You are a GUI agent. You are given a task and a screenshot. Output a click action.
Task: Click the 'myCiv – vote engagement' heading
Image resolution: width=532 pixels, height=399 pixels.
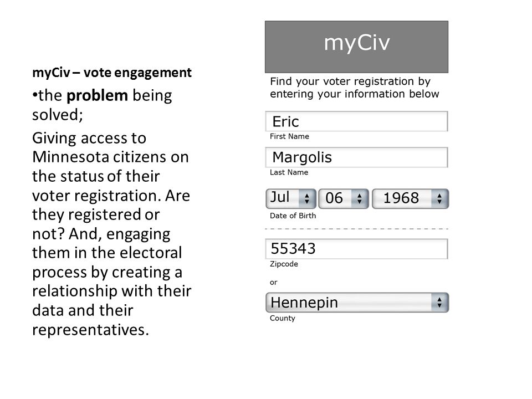112,73
